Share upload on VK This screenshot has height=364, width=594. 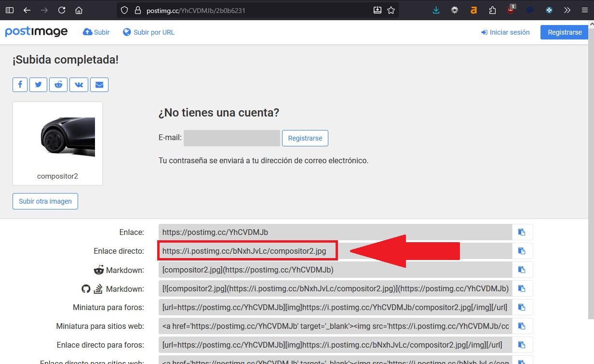point(79,85)
